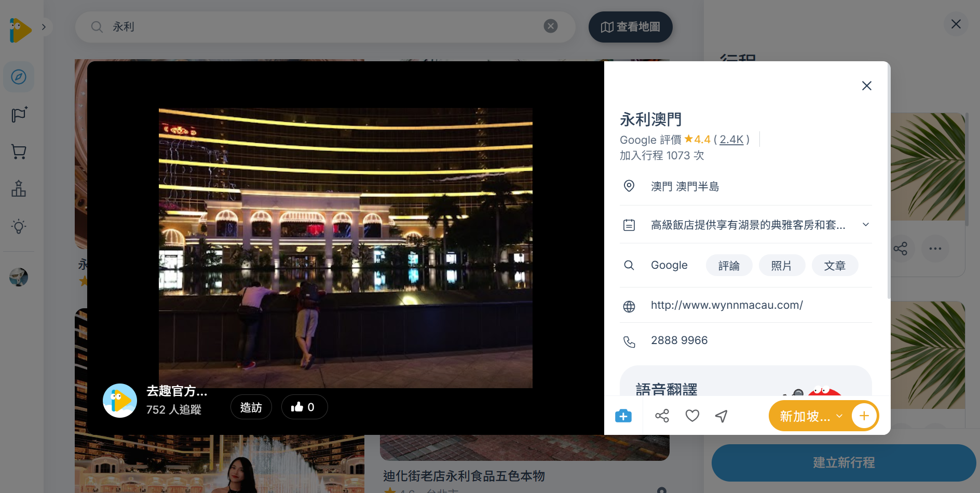Screen dimensions: 980x493
Task: Open the lightbulb ideas icon
Action: (19, 226)
